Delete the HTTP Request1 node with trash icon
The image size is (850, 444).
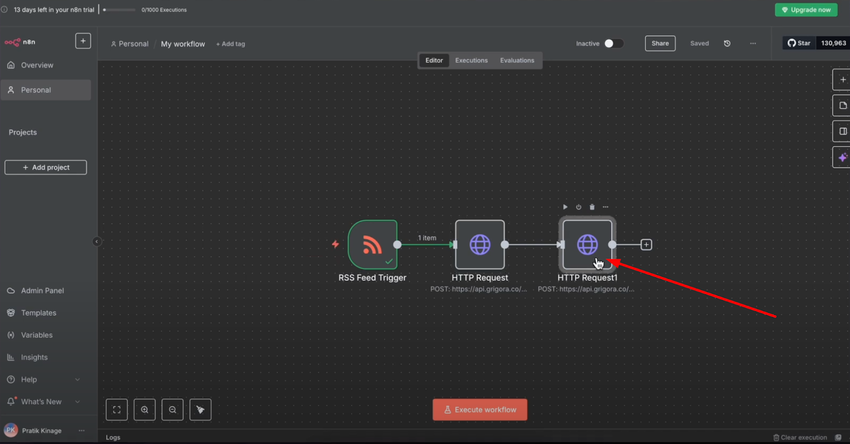point(592,207)
